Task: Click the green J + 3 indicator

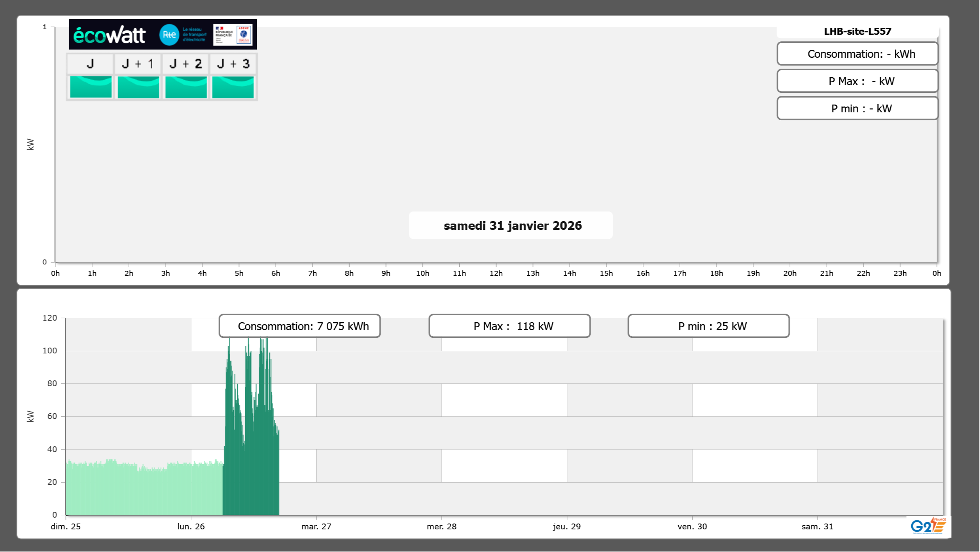Action: pos(233,87)
